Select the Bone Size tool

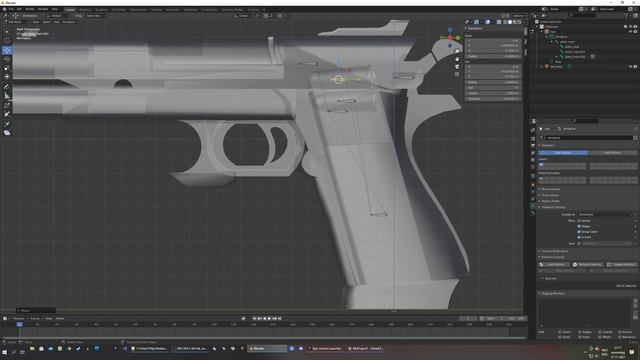[x=7, y=114]
